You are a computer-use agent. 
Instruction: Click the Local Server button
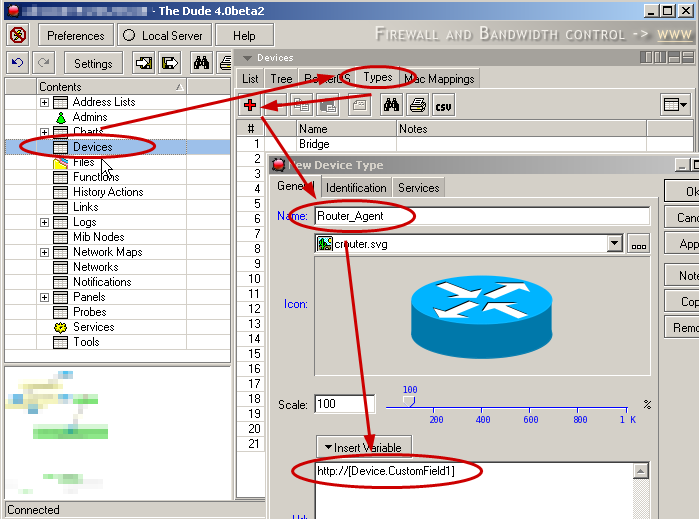tap(164, 35)
